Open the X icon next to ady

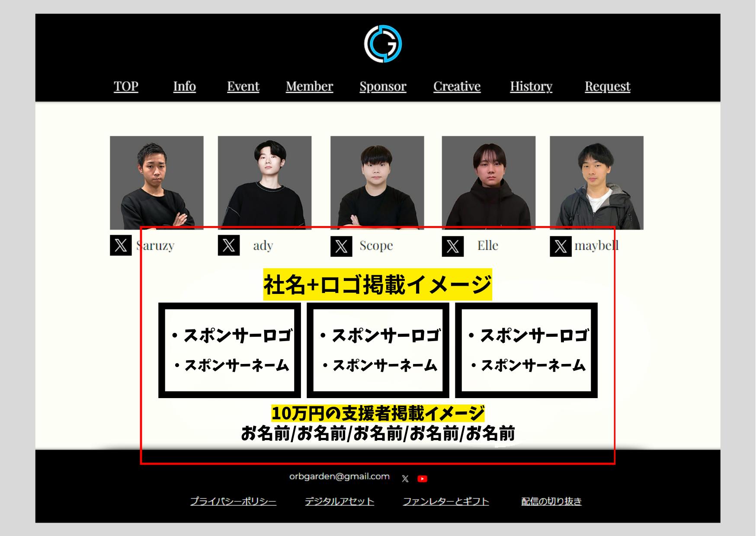[x=229, y=246]
